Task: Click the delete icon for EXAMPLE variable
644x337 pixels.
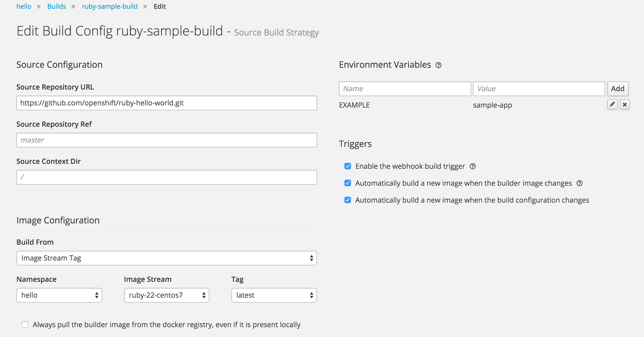Action: (625, 104)
